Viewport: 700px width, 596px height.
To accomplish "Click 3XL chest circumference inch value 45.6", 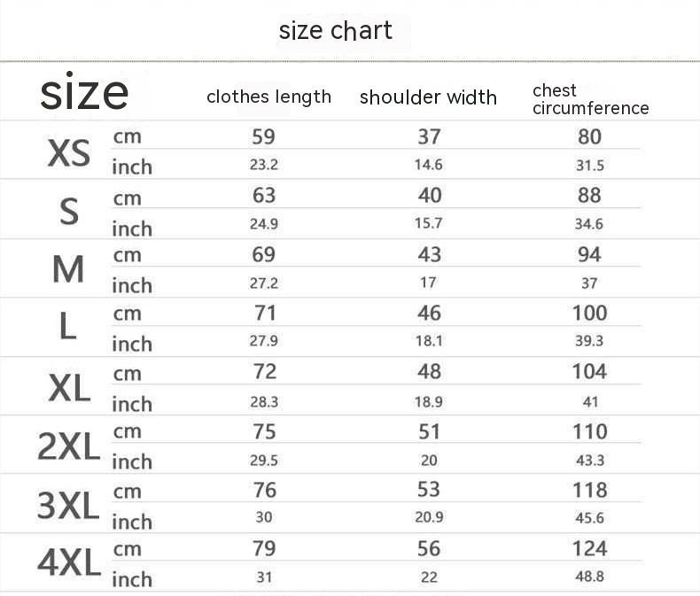I will [589, 518].
